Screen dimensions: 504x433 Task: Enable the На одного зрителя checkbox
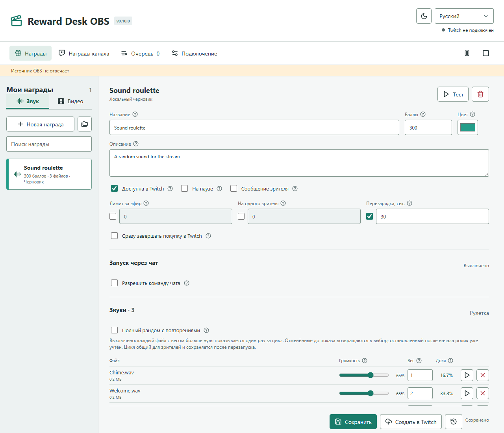(241, 216)
